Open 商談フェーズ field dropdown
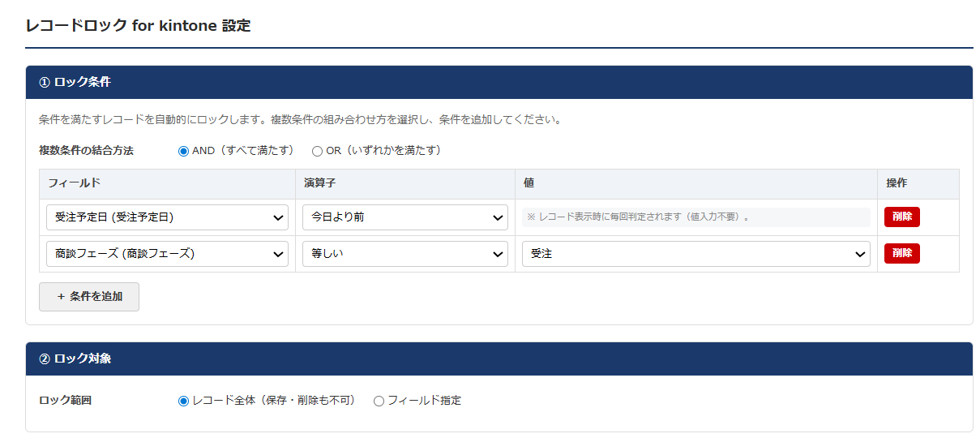Image resolution: width=980 pixels, height=438 pixels. coord(167,254)
